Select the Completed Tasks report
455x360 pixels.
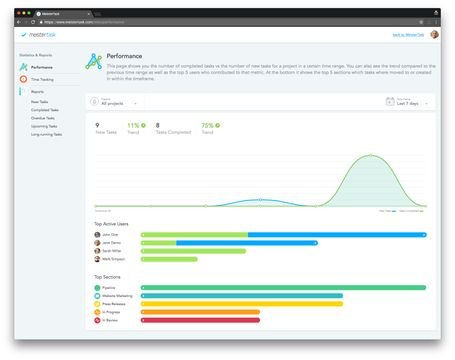45,110
